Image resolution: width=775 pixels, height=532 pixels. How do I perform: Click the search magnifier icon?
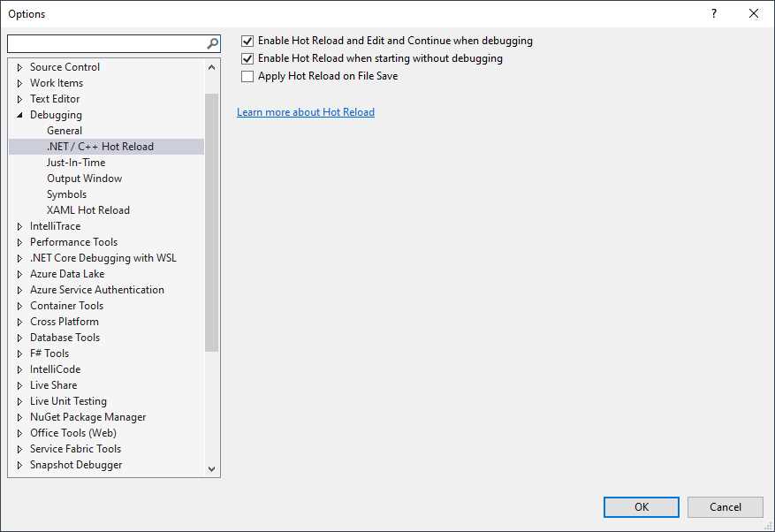(211, 42)
